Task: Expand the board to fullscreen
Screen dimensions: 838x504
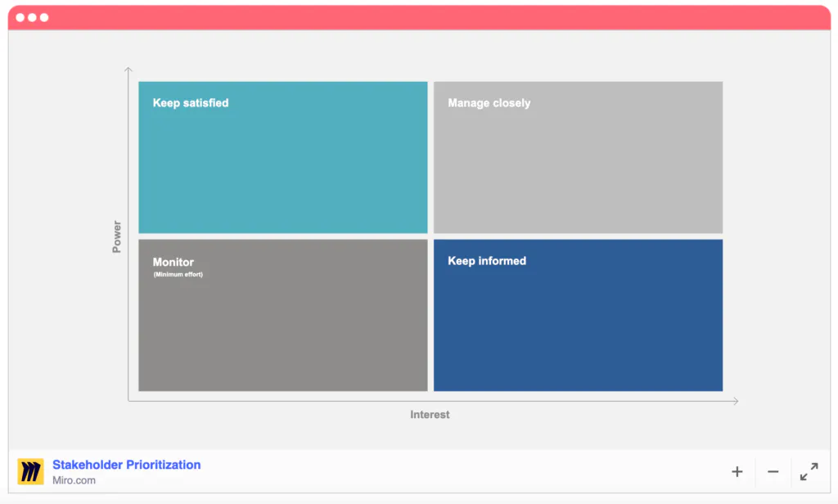Action: point(809,471)
